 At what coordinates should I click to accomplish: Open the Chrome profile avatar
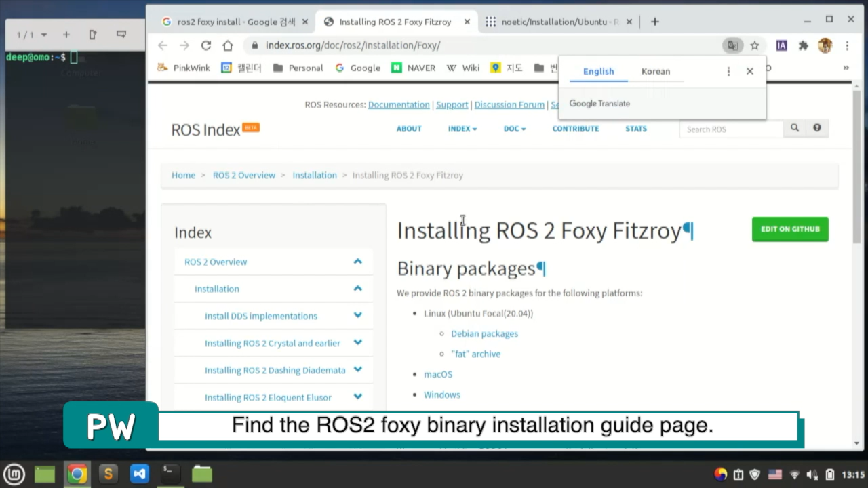tap(825, 45)
